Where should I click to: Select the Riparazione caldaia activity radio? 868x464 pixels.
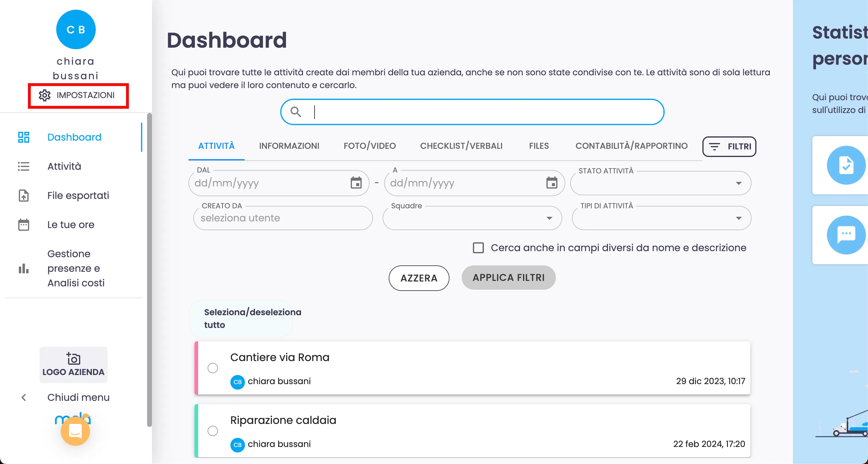point(213,431)
